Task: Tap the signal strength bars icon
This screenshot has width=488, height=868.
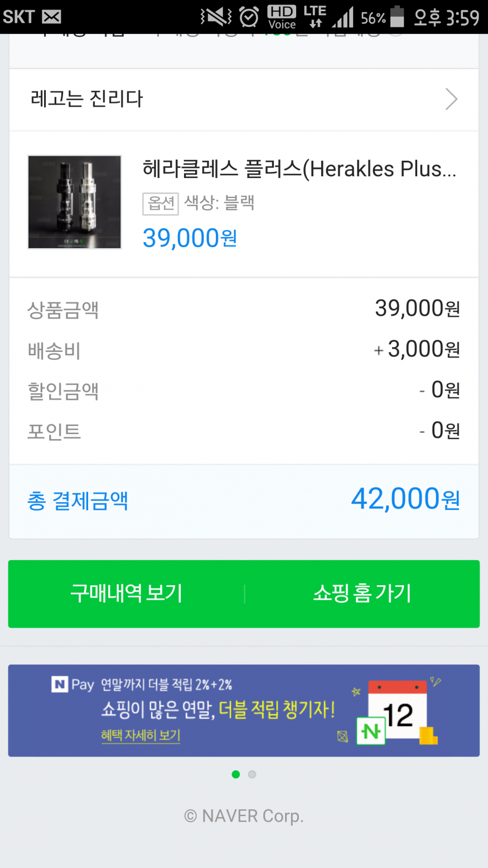Action: point(343,17)
